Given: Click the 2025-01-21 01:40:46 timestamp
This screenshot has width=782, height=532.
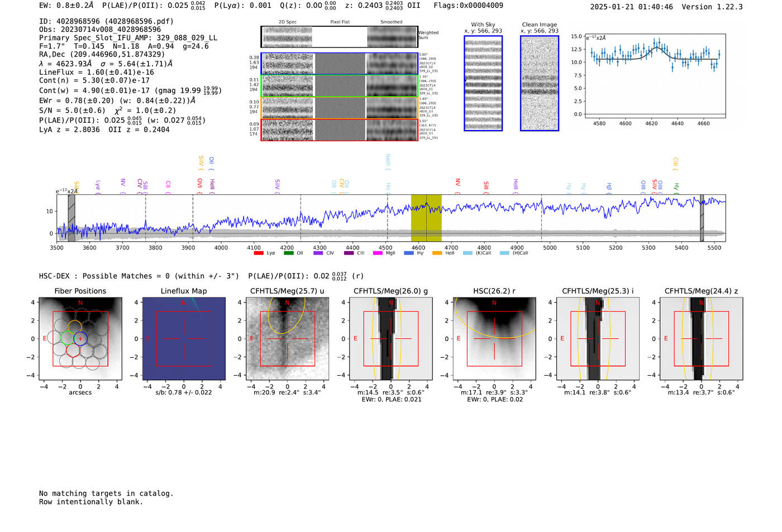Looking at the screenshot, I should click(632, 7).
